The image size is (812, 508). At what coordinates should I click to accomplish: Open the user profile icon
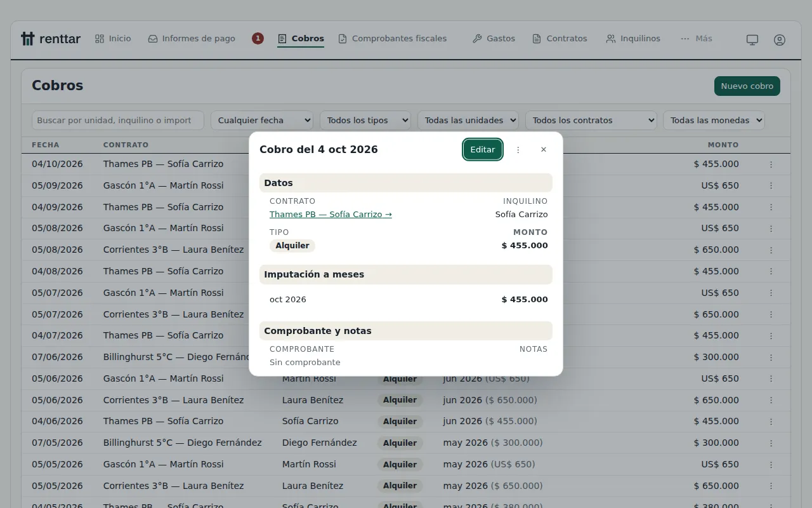tap(780, 39)
